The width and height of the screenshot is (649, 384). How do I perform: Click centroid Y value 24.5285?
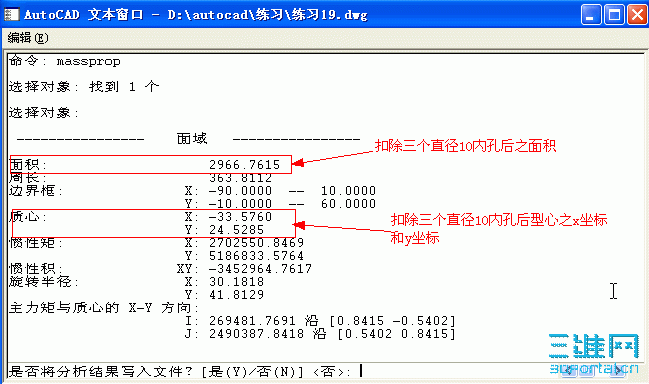(236, 230)
